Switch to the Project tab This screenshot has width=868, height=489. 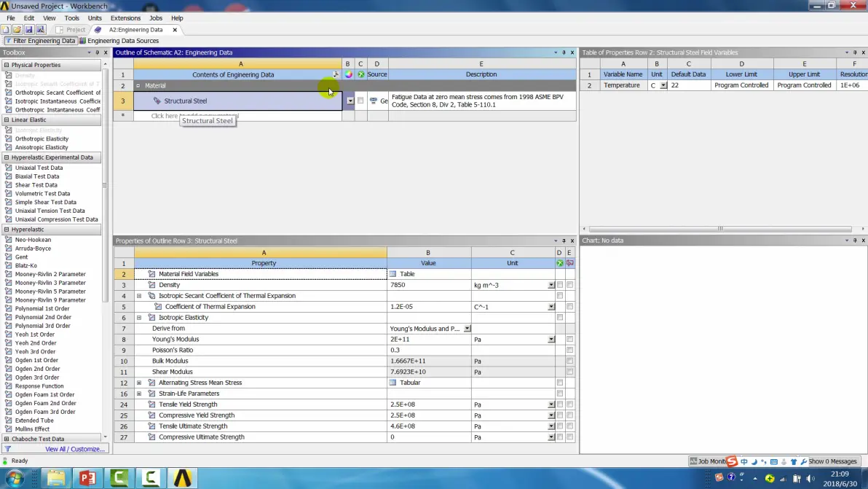tap(71, 30)
